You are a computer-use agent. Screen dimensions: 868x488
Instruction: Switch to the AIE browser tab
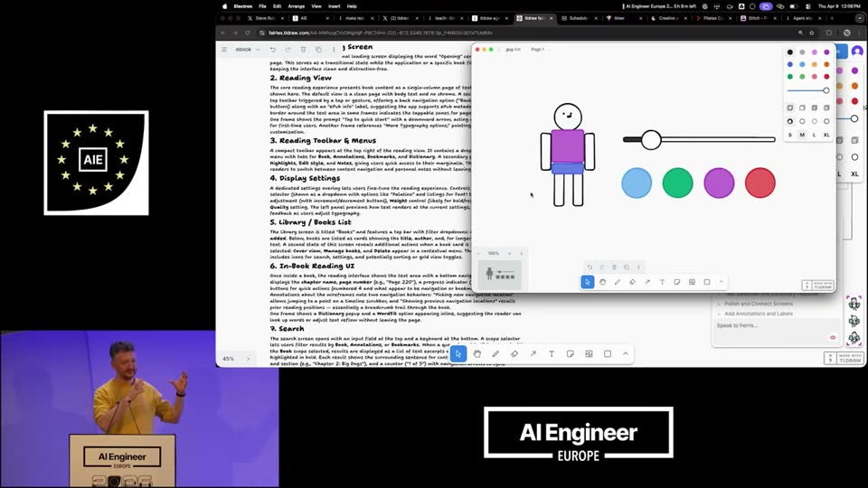(x=309, y=18)
